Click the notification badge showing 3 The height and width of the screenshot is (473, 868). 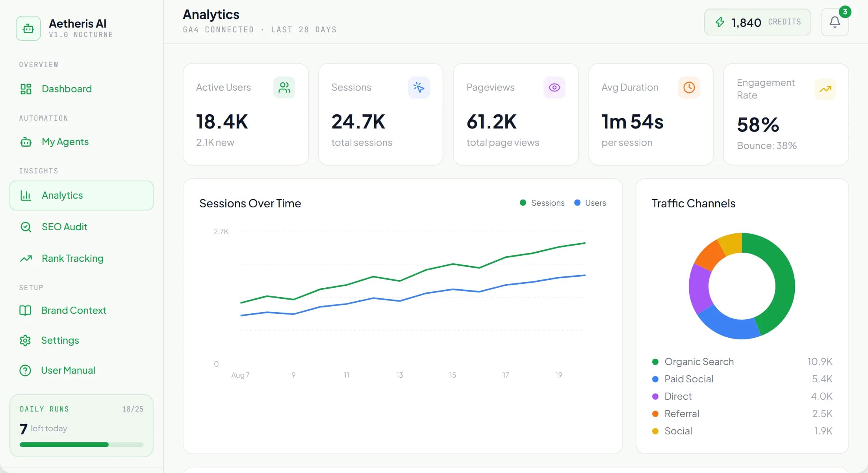tap(845, 12)
